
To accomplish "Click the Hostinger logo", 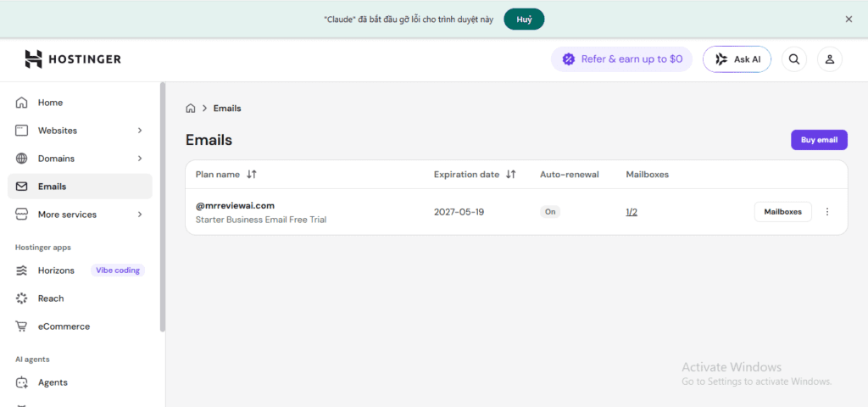I will click(73, 59).
